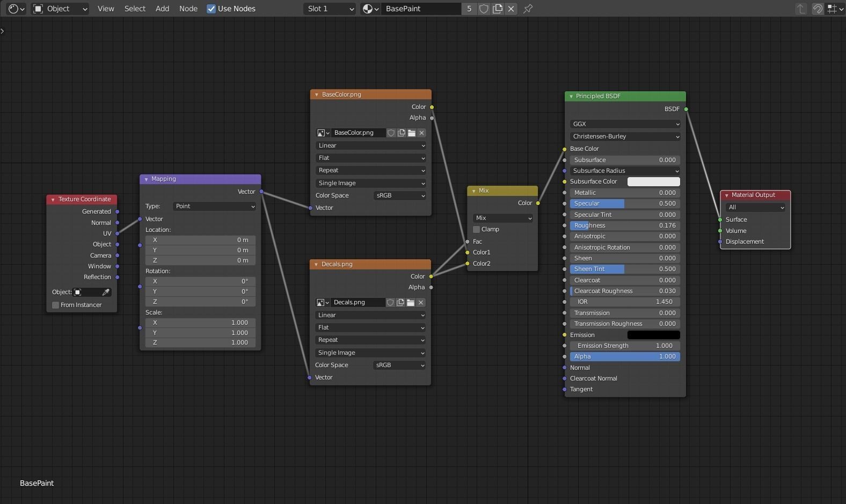This screenshot has height=504, width=846.
Task: Open an image file for the BaseColor.png node
Action: point(412,133)
